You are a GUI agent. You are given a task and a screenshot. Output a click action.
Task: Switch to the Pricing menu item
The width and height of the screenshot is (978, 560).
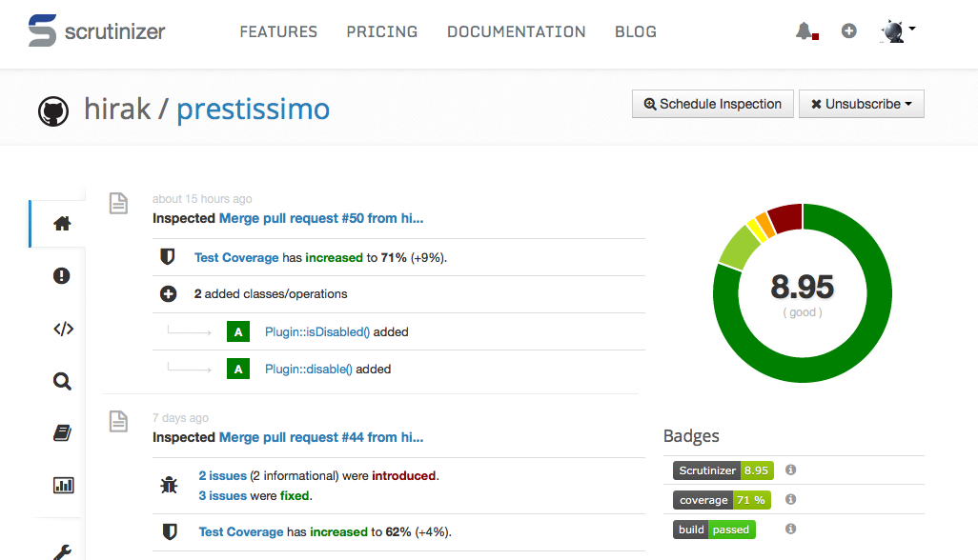[x=381, y=31]
